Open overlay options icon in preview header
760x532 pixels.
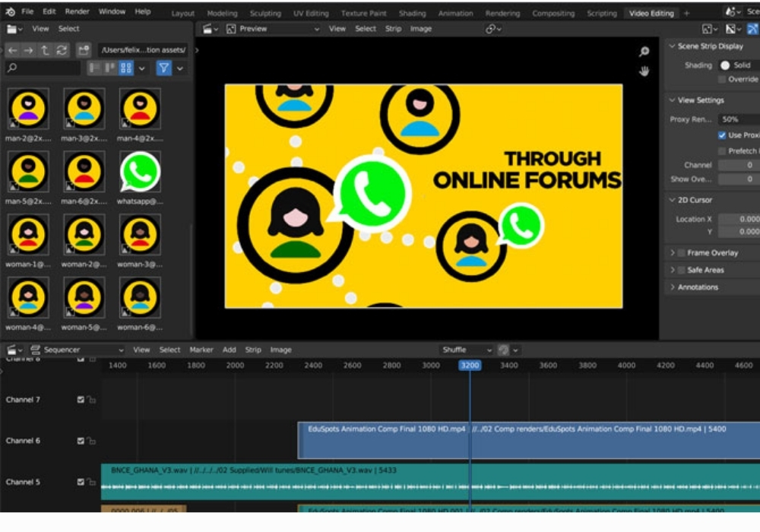click(x=733, y=29)
